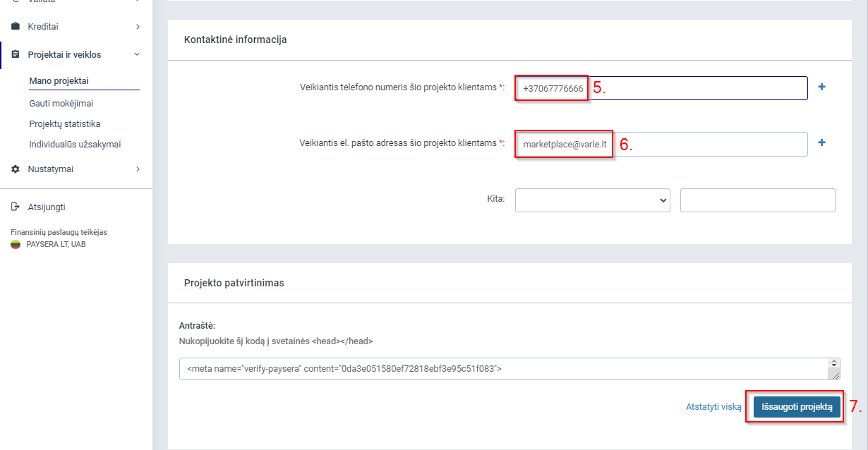Click the email address input field
The image size is (868, 450).
[661, 144]
